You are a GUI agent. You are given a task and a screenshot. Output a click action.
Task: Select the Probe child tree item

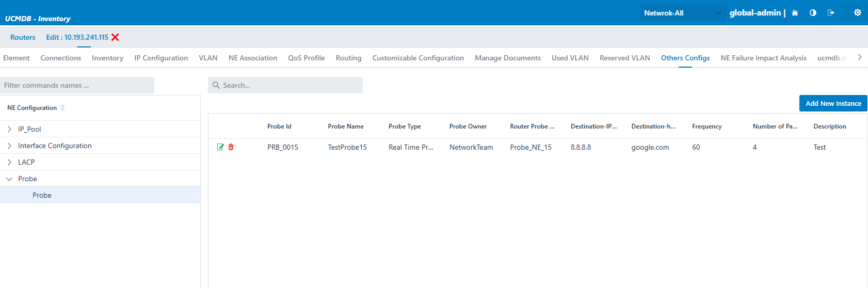click(x=42, y=195)
